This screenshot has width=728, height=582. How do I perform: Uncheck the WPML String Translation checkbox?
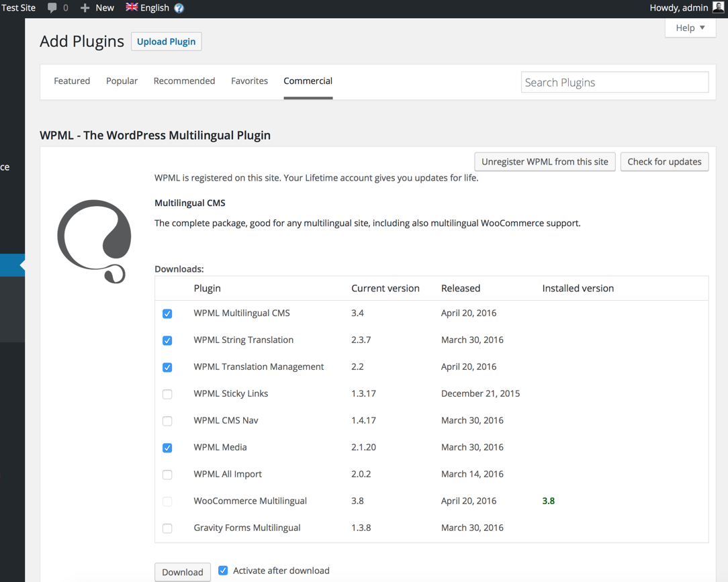pos(167,340)
